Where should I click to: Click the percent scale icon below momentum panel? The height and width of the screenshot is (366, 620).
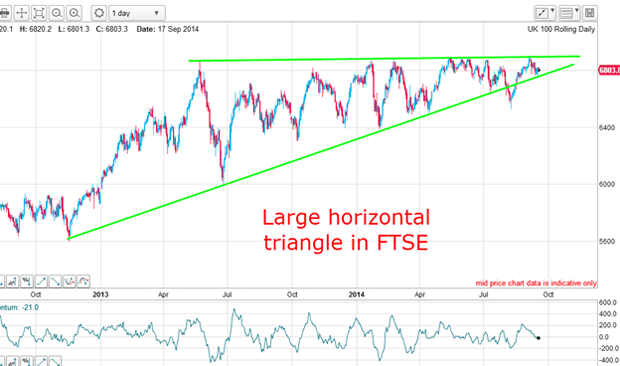coord(26,361)
